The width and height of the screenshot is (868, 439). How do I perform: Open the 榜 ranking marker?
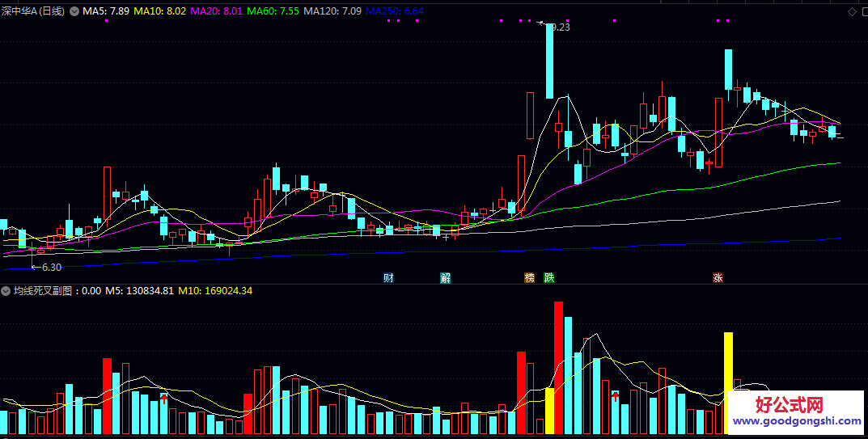(x=530, y=278)
